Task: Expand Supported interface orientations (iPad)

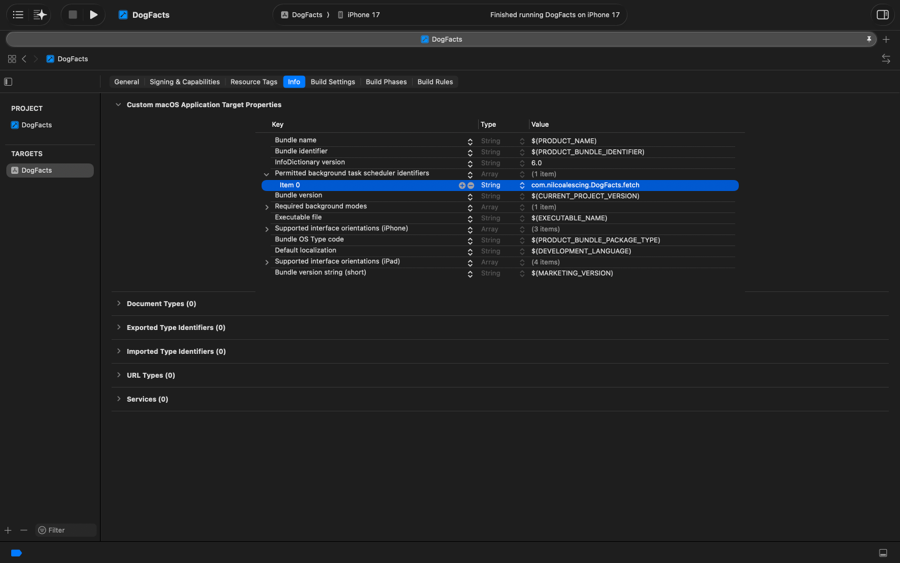Action: click(x=266, y=262)
